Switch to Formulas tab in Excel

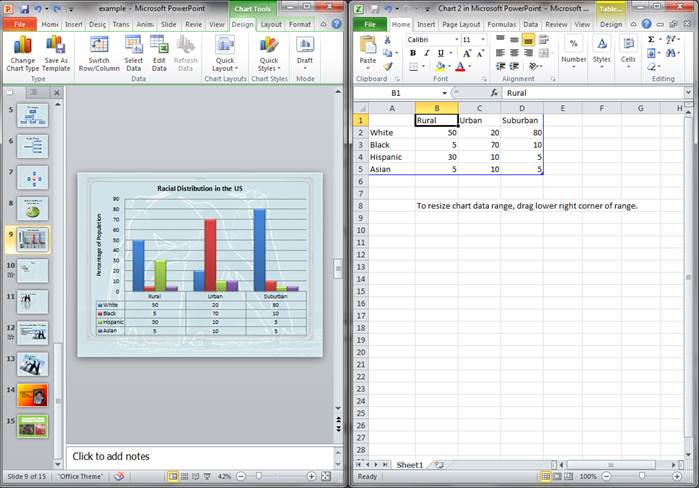(x=501, y=23)
